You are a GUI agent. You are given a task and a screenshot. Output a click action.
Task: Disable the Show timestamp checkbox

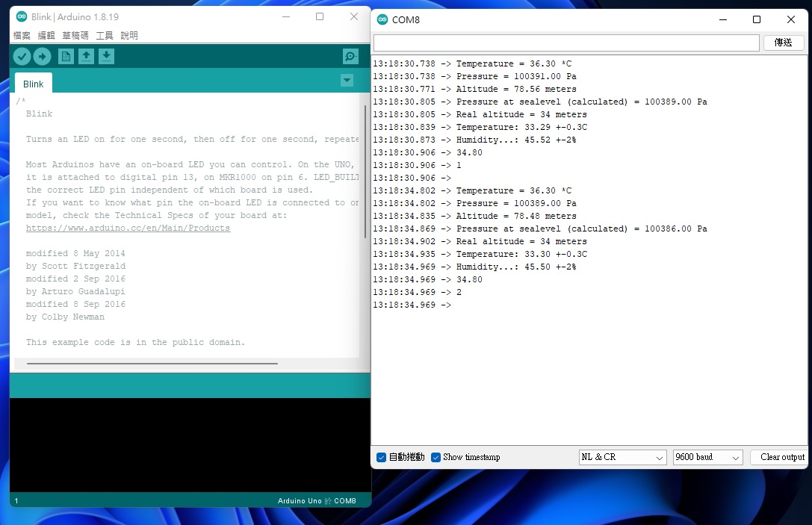[436, 457]
